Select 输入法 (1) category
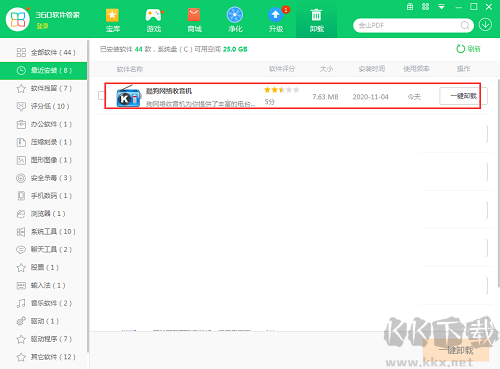Image resolution: width=500 pixels, height=369 pixels. [x=44, y=285]
